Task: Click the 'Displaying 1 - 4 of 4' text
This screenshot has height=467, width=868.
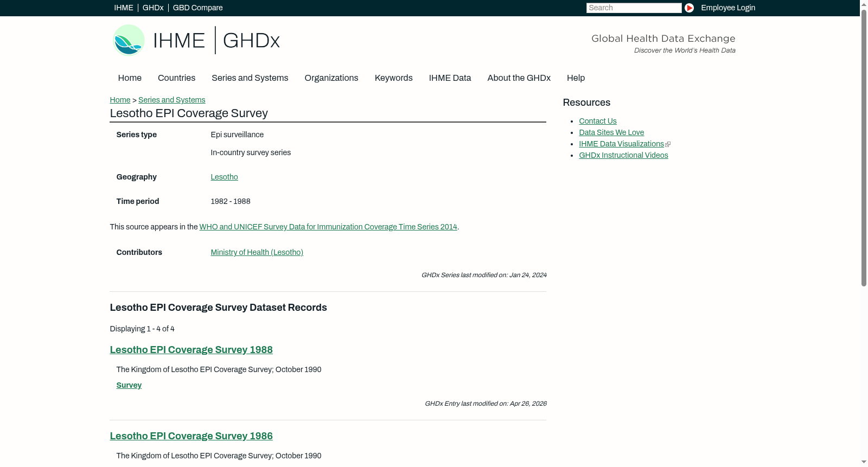Action: (x=142, y=329)
